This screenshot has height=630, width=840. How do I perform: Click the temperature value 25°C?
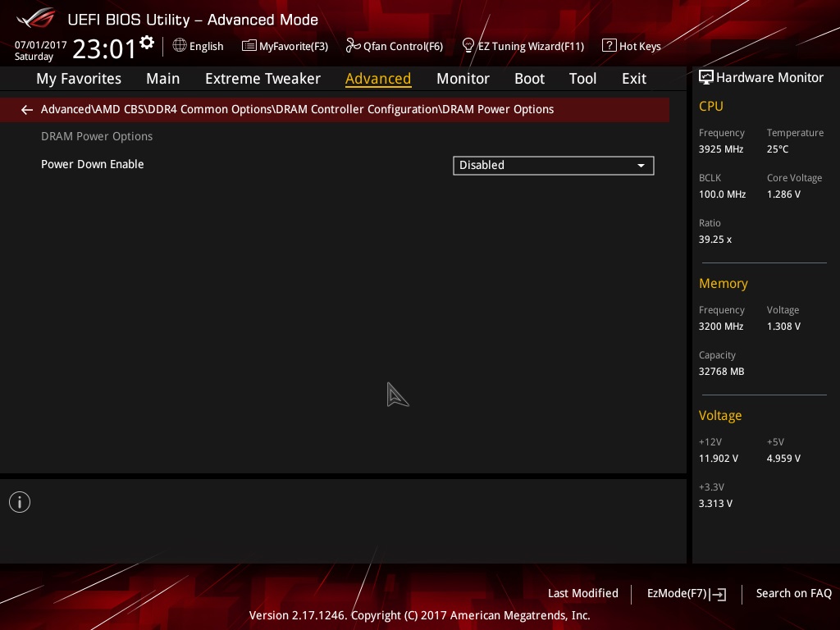click(x=778, y=149)
